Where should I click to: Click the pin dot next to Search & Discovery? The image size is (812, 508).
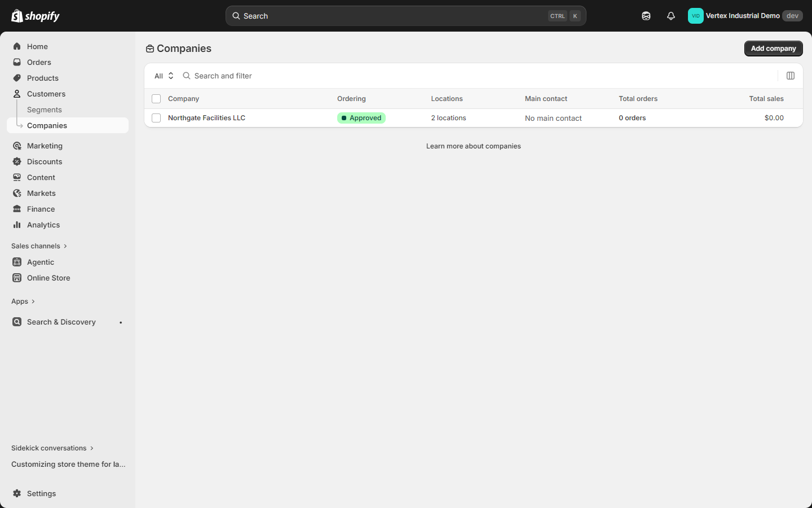[121, 322]
